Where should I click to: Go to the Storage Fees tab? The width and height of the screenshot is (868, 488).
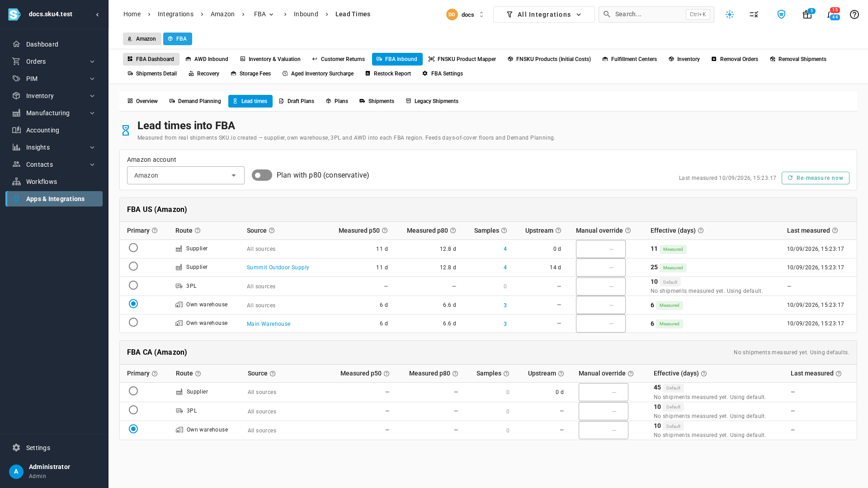(250, 74)
